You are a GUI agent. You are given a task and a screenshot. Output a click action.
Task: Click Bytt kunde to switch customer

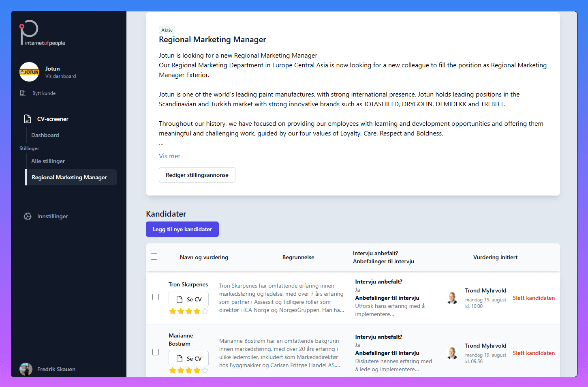pyautogui.click(x=44, y=93)
